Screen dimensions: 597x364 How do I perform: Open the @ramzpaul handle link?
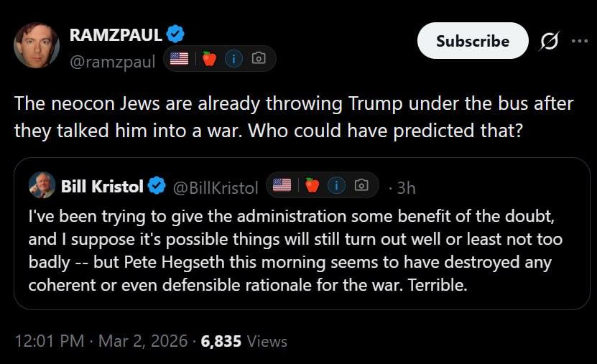[112, 62]
